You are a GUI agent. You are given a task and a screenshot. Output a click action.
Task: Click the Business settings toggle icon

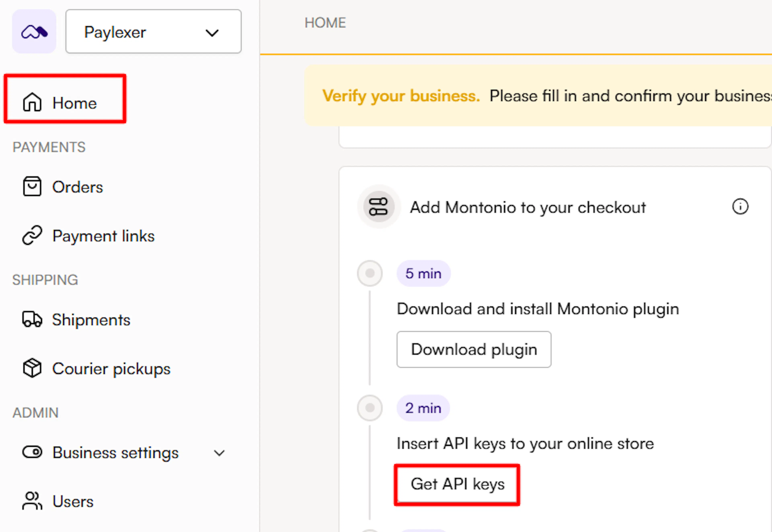pyautogui.click(x=32, y=452)
